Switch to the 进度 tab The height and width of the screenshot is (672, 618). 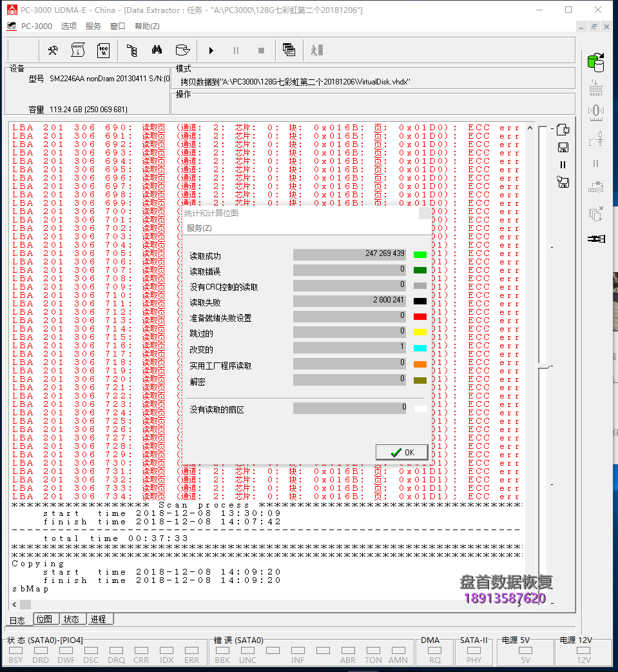tap(100, 618)
